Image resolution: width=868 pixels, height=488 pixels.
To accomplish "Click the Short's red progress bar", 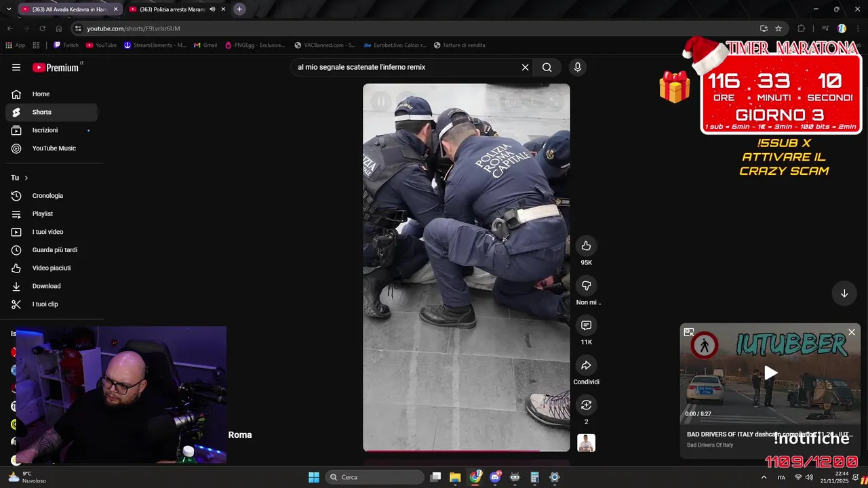I will [467, 450].
